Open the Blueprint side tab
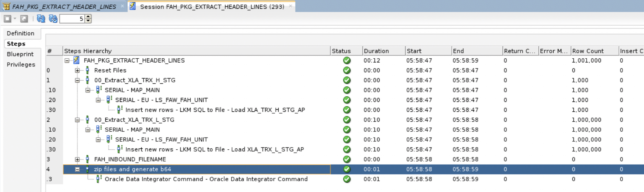Screen dimensions: 644x192 click(20, 54)
